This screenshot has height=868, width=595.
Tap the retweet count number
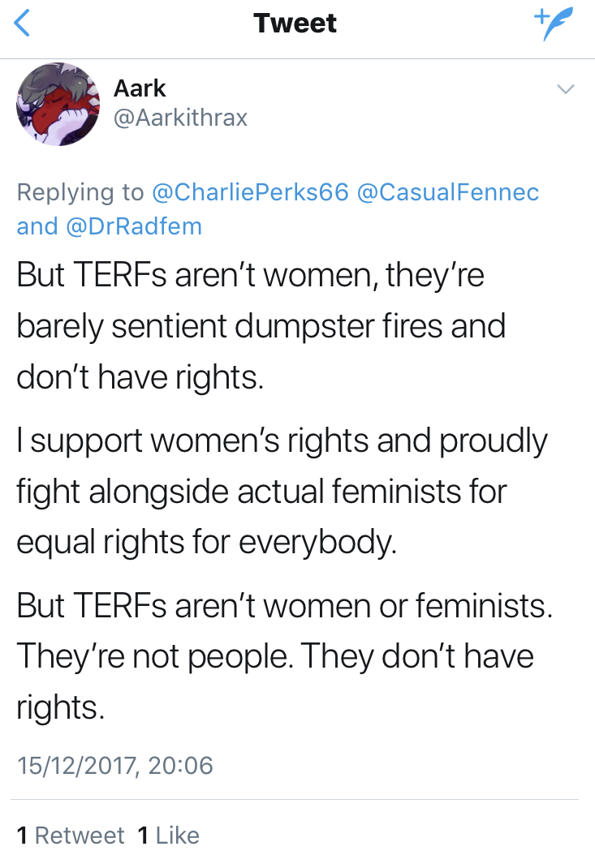point(23,836)
